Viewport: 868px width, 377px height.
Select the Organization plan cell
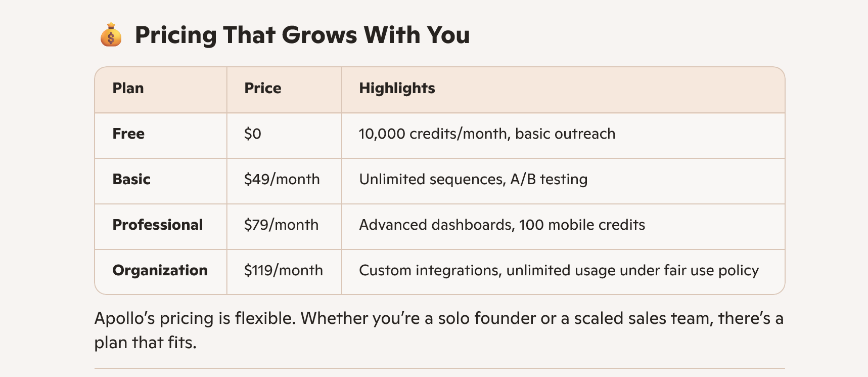tap(160, 271)
